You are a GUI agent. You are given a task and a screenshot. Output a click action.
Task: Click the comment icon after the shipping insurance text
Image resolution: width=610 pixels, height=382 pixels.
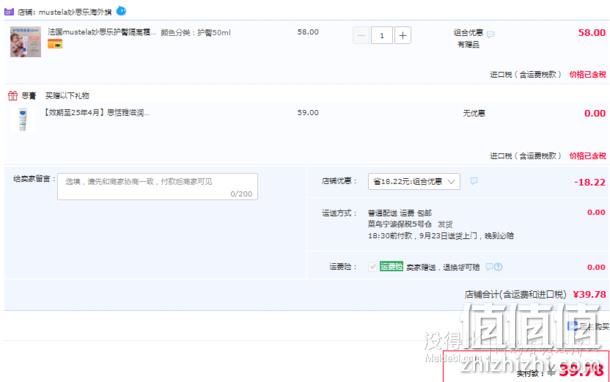[489, 267]
